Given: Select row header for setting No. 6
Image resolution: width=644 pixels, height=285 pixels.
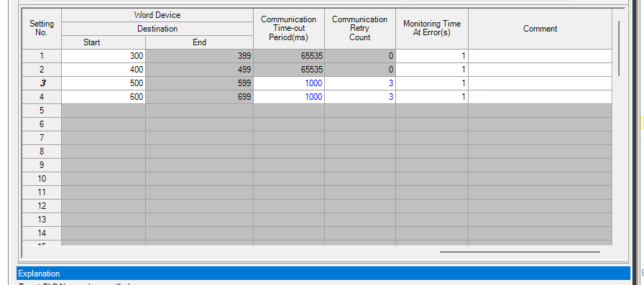Looking at the screenshot, I should pos(42,124).
